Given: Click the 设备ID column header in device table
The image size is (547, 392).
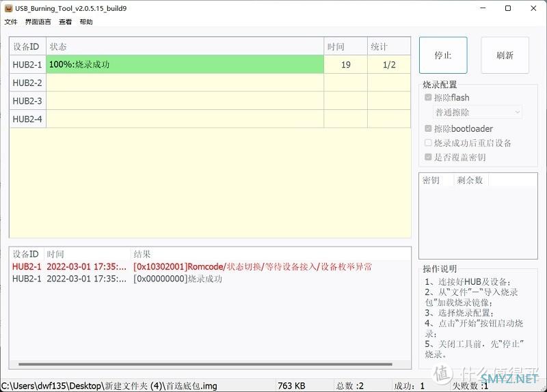Looking at the screenshot, I should tap(27, 46).
